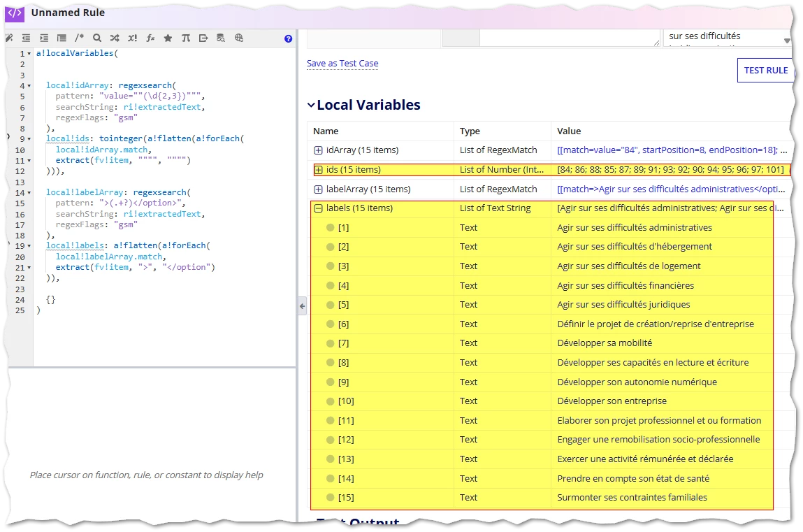Click the [10] index label
803x532 pixels.
click(346, 401)
